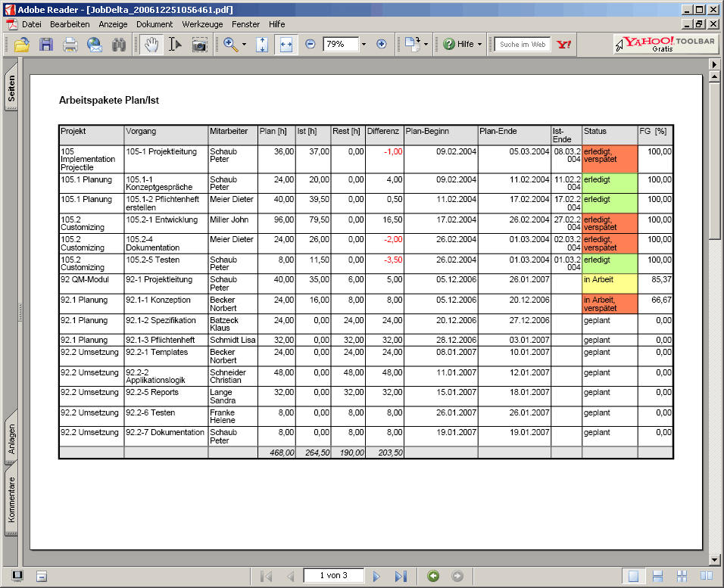The width and height of the screenshot is (724, 588).
Task: Save a copy with the floppy disk icon
Action: tap(46, 45)
